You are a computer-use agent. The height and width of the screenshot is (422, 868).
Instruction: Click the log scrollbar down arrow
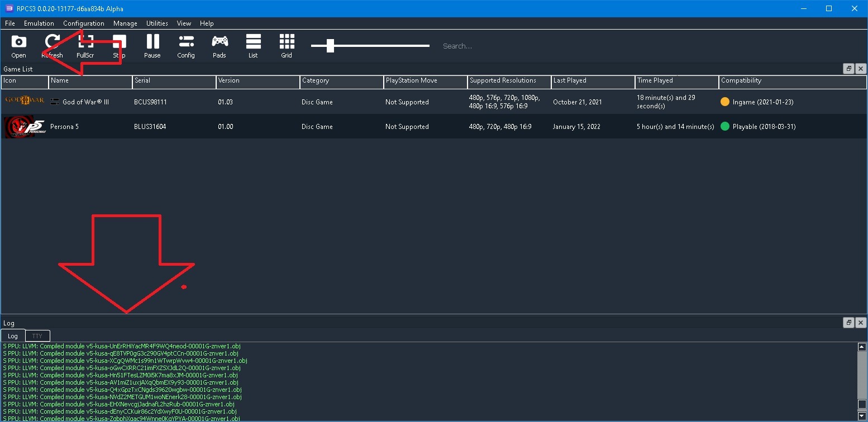point(862,416)
